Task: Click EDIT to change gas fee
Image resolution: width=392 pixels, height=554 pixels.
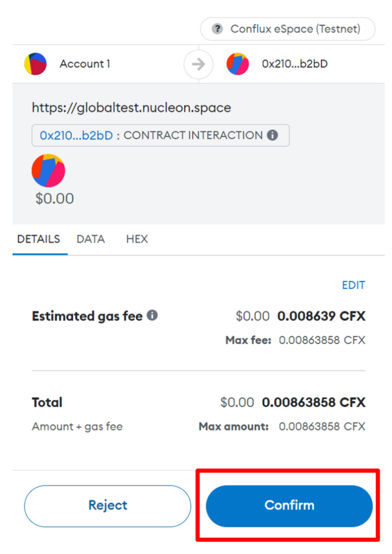Action: click(353, 285)
